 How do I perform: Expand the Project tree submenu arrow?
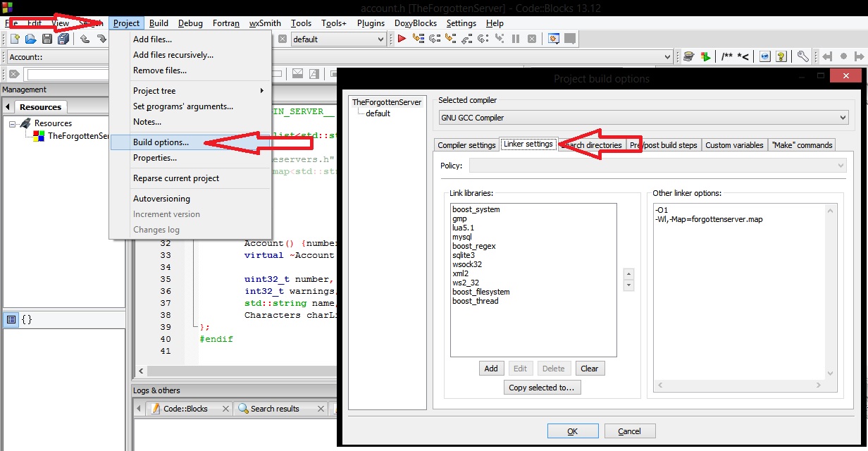(261, 90)
